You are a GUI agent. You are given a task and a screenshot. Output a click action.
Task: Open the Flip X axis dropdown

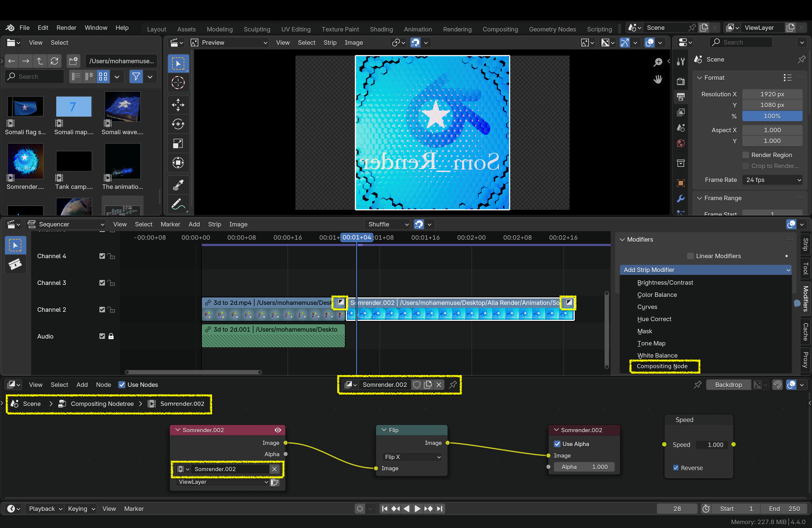coord(412,457)
